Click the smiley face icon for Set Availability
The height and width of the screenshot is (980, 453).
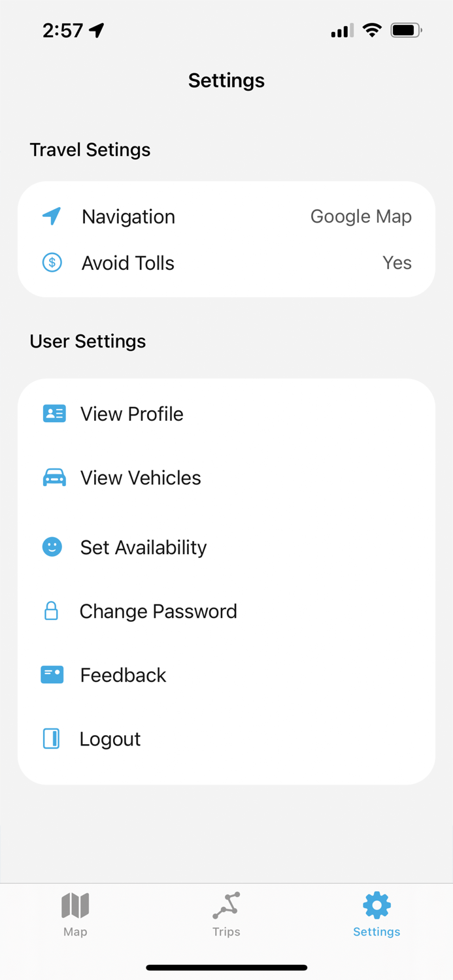point(52,546)
